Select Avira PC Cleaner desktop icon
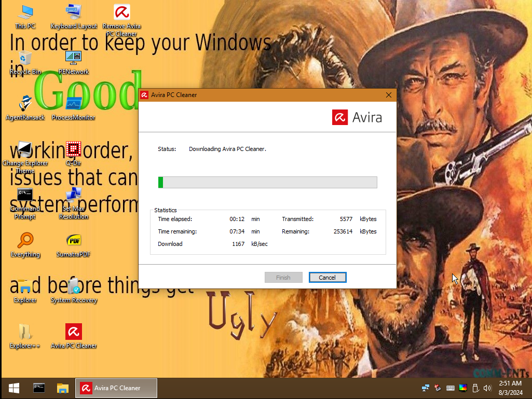Viewport: 532px width, 399px height. [x=74, y=336]
